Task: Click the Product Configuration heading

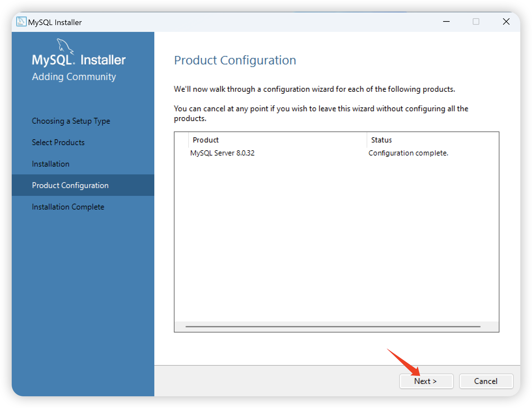Action: coord(235,60)
